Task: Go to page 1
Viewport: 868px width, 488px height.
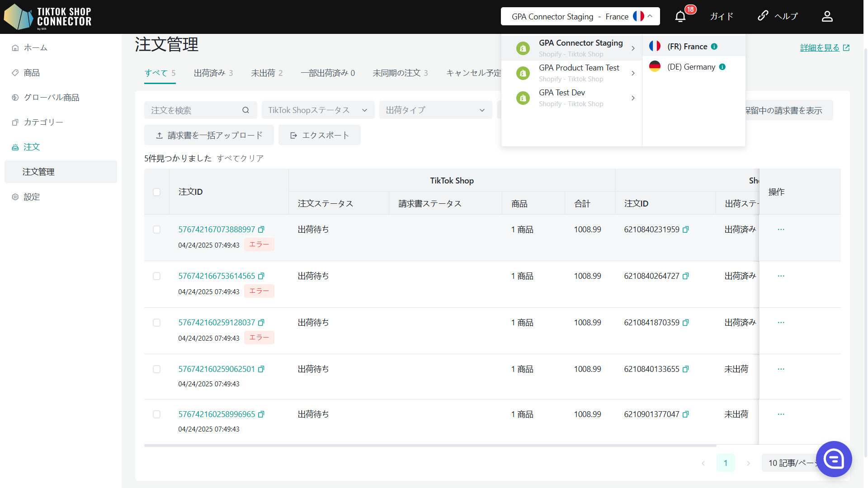Action: click(726, 463)
